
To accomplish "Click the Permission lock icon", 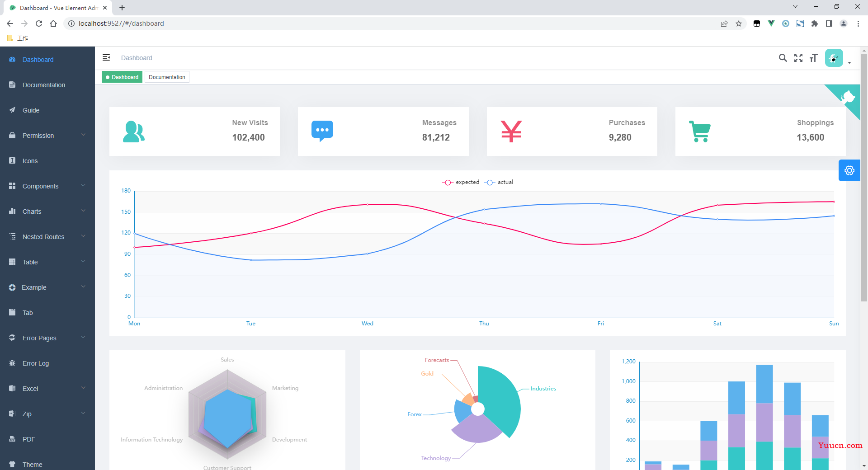I will 12,136.
